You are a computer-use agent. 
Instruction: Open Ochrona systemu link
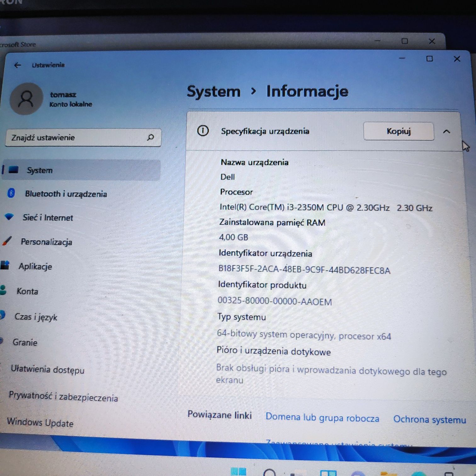tap(430, 419)
